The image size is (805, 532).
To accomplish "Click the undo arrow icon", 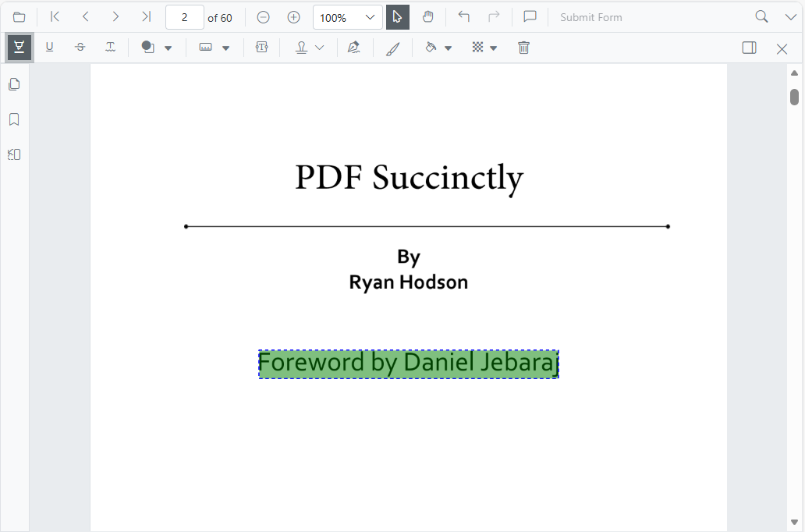I will tap(464, 17).
